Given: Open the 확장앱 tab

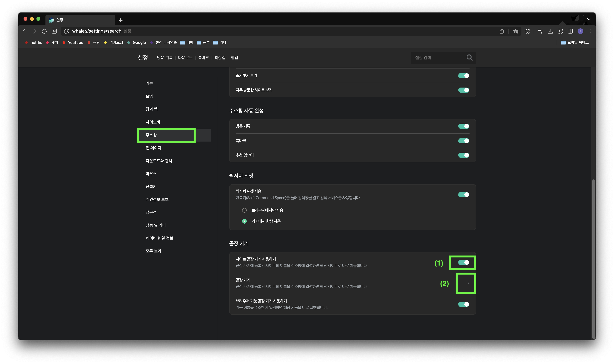Looking at the screenshot, I should 220,57.
